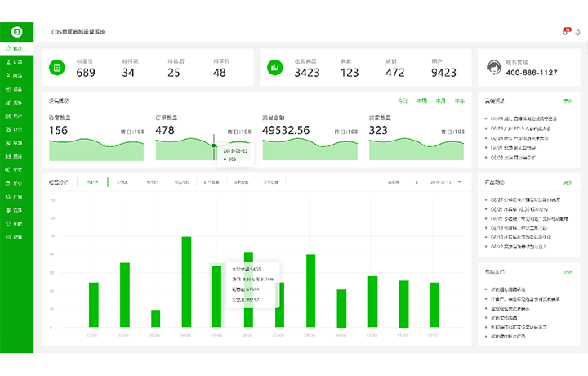Switch the overview to 本年 (This Year)
The image size is (588, 376).
click(460, 101)
